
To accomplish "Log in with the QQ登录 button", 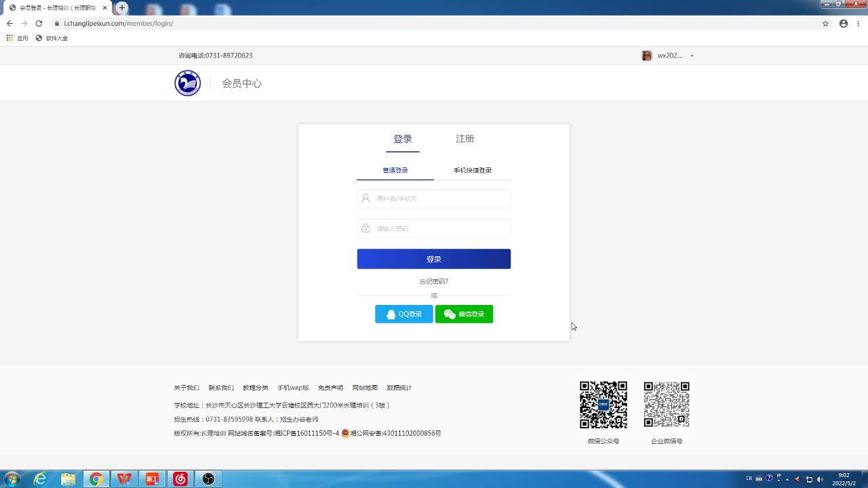I will [404, 314].
